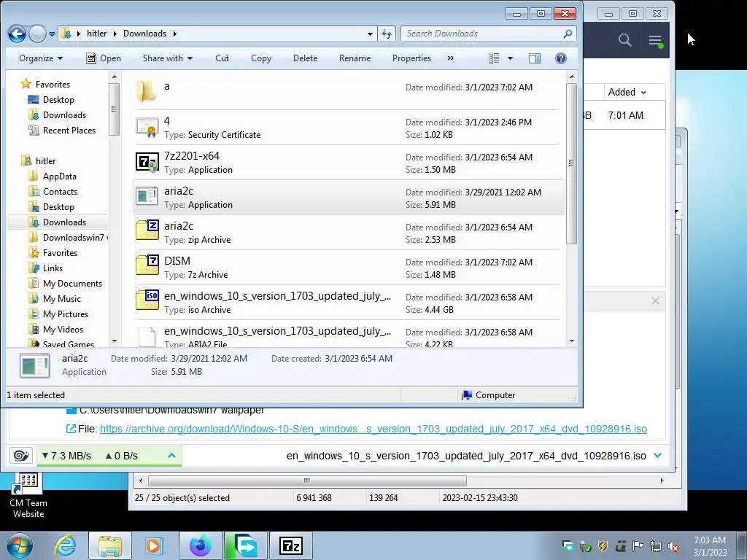Go back with the Explorer back arrow
The width and height of the screenshot is (747, 560).
[x=18, y=34]
